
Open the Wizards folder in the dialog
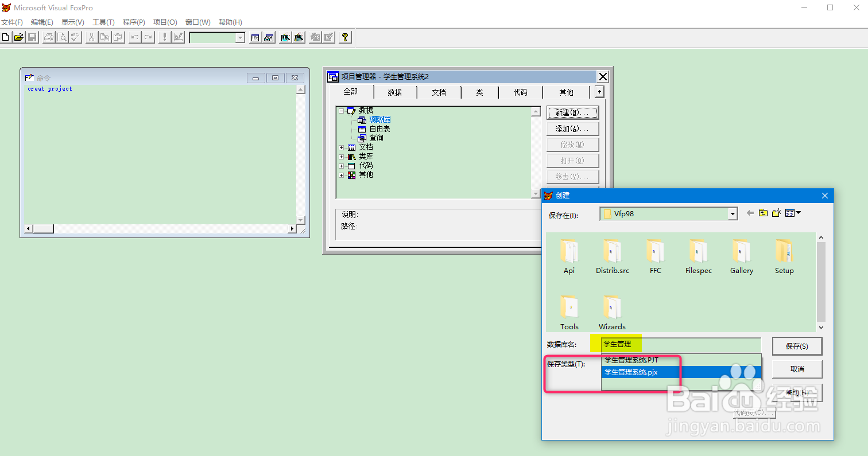click(x=612, y=313)
